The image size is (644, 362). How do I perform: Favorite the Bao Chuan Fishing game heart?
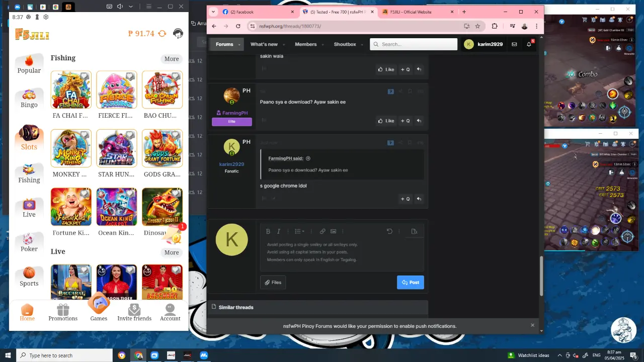point(176,76)
